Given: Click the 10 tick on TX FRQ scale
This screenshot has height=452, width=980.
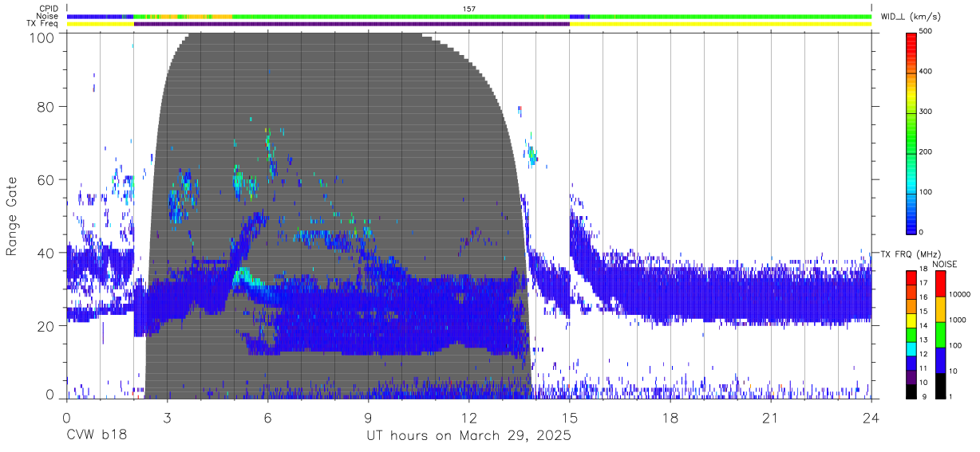Looking at the screenshot, I should click(923, 383).
